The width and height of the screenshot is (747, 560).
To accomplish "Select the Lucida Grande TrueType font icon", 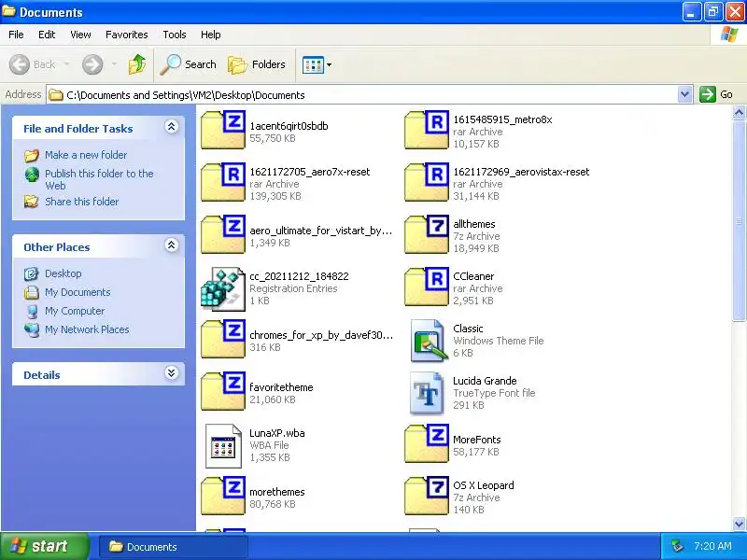I will 427,393.
